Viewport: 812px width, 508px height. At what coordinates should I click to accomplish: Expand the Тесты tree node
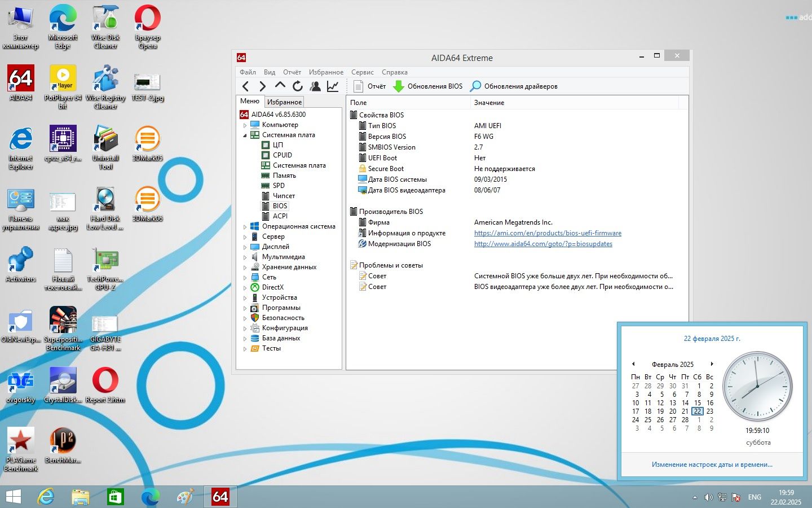point(245,348)
